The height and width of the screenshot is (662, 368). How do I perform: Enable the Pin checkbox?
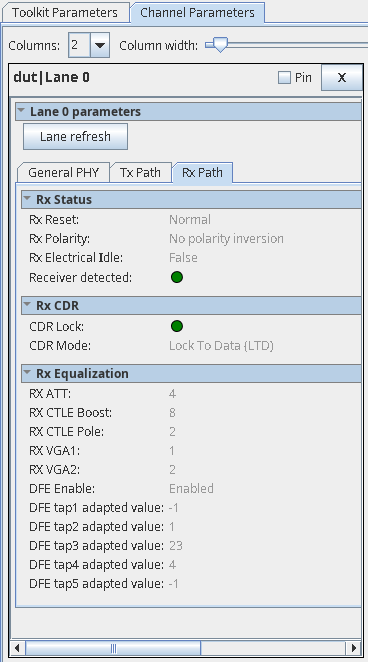(x=284, y=78)
